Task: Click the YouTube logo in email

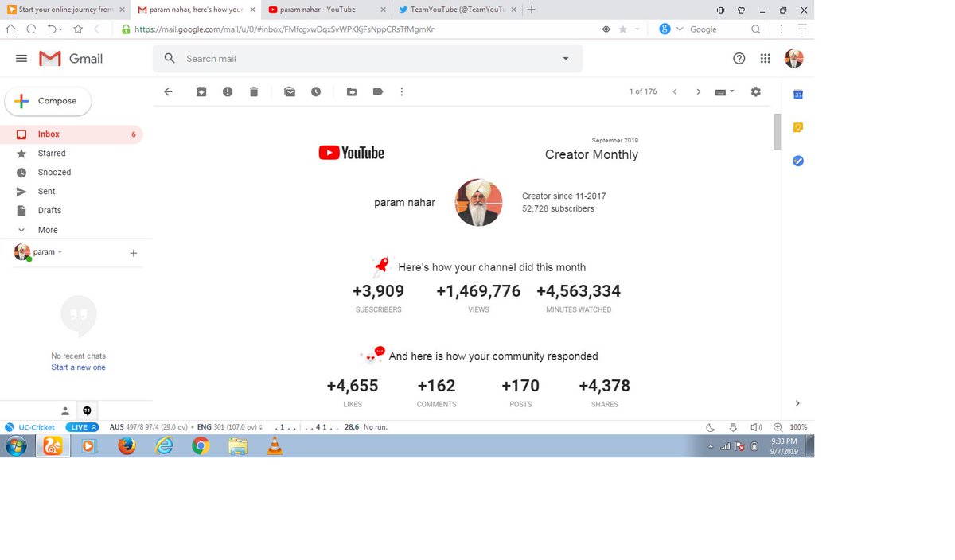Action: click(351, 153)
